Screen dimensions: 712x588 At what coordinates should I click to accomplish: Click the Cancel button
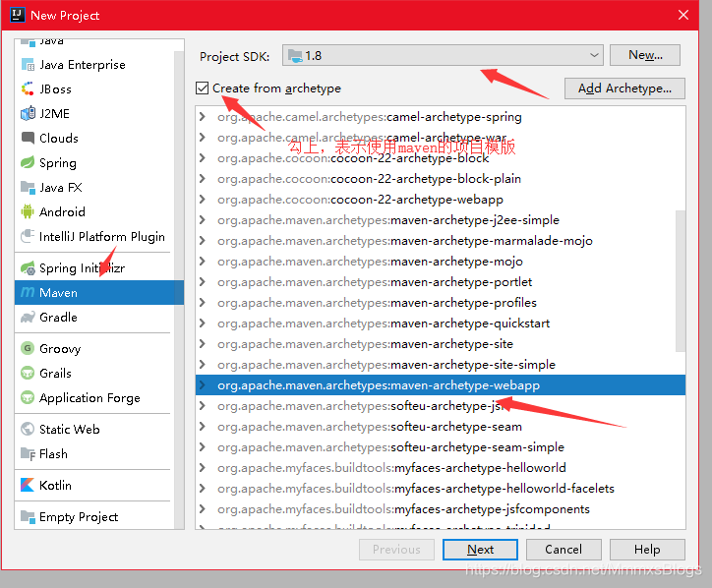pyautogui.click(x=564, y=550)
